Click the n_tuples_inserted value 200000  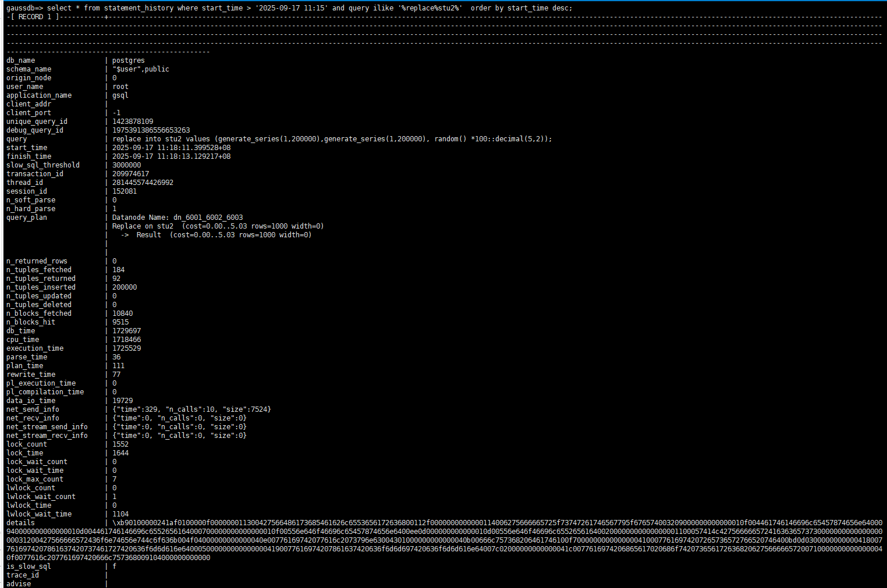pyautogui.click(x=125, y=287)
